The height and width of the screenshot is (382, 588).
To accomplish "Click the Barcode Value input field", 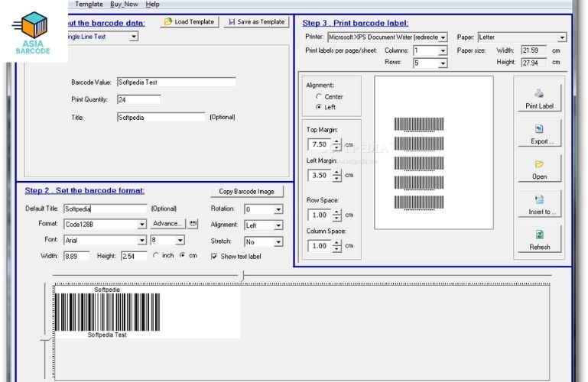I will tap(177, 83).
